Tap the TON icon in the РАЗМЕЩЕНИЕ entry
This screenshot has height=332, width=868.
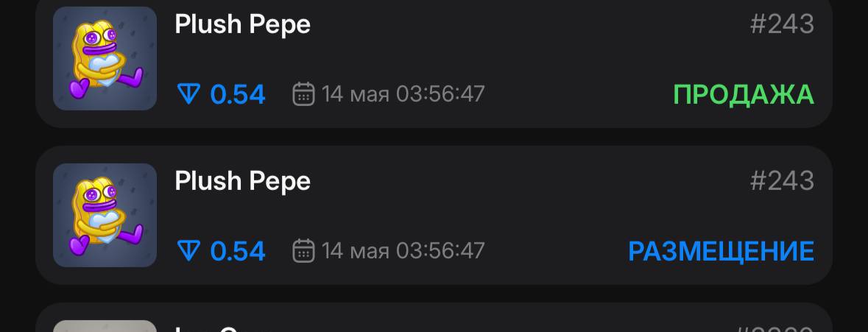pyautogui.click(x=188, y=251)
